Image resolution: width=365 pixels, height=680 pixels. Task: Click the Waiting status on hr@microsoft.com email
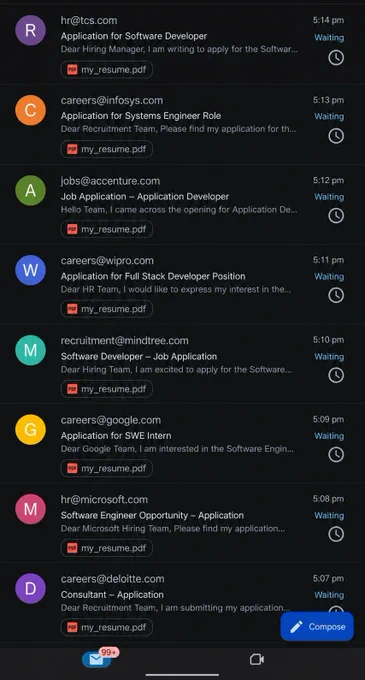click(329, 516)
